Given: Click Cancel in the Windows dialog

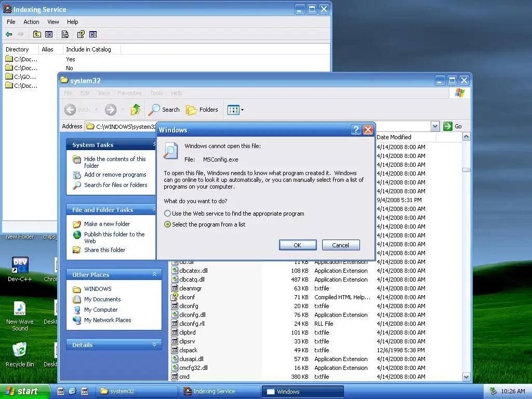Looking at the screenshot, I should click(341, 245).
